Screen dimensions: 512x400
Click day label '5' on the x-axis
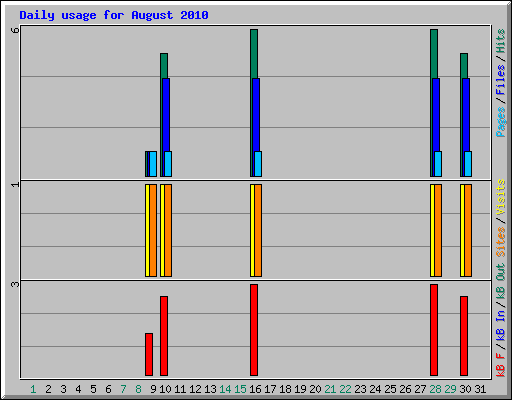(93, 389)
